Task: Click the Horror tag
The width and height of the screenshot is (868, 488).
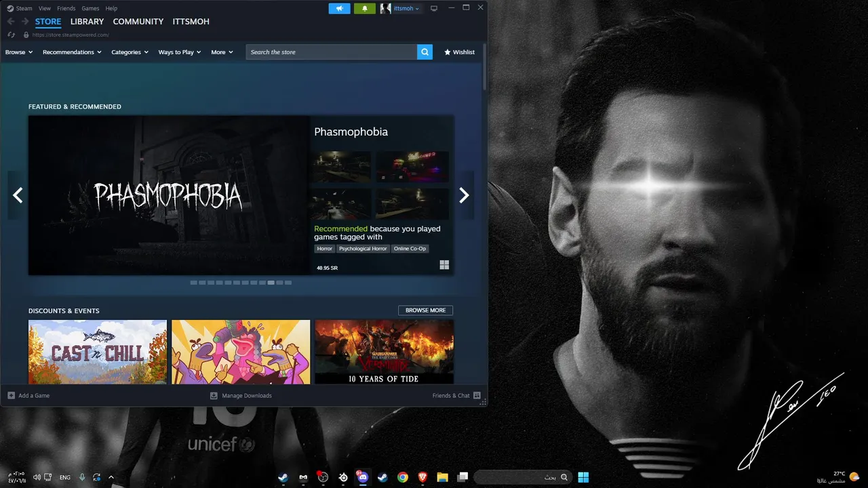Action: (325, 249)
